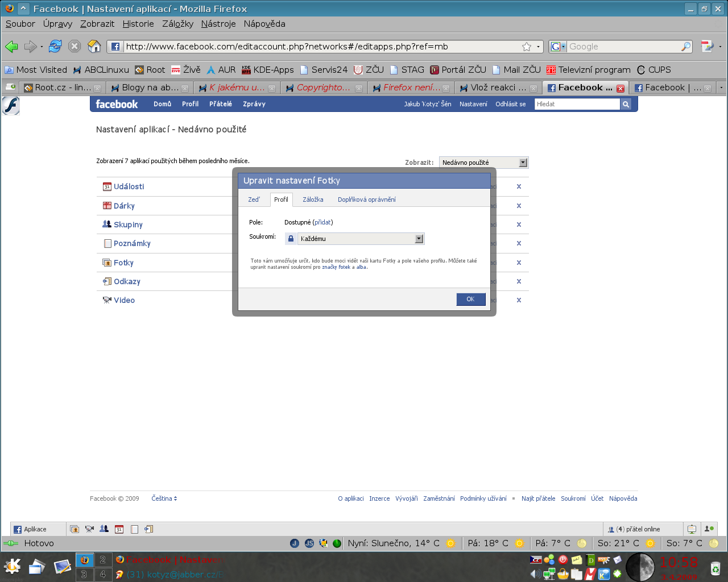728x582 pixels.
Task: Click the Hledat search field on Facebook
Action: click(x=577, y=104)
